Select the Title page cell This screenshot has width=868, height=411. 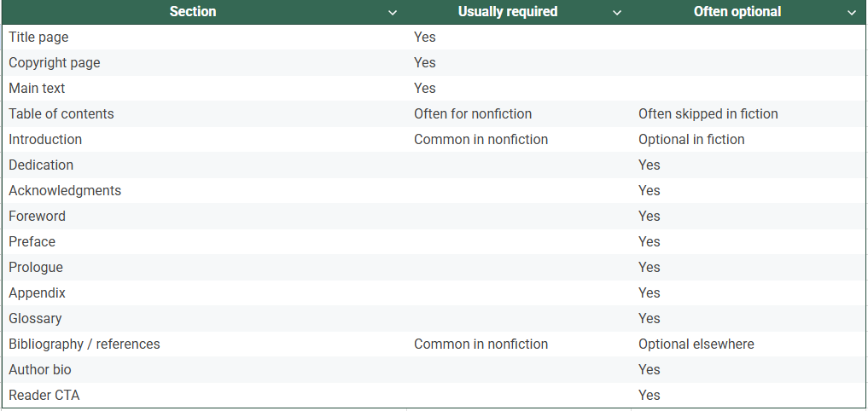pos(38,38)
